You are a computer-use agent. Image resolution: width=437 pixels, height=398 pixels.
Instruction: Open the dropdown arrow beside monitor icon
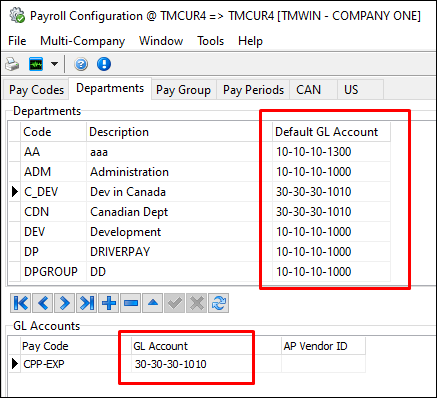coord(54,64)
